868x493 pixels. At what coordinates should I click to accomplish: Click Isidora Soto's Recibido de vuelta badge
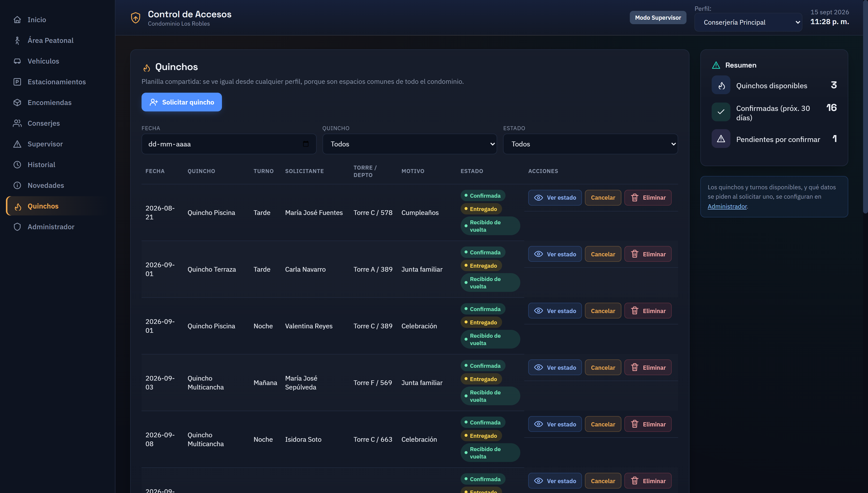[x=490, y=452]
